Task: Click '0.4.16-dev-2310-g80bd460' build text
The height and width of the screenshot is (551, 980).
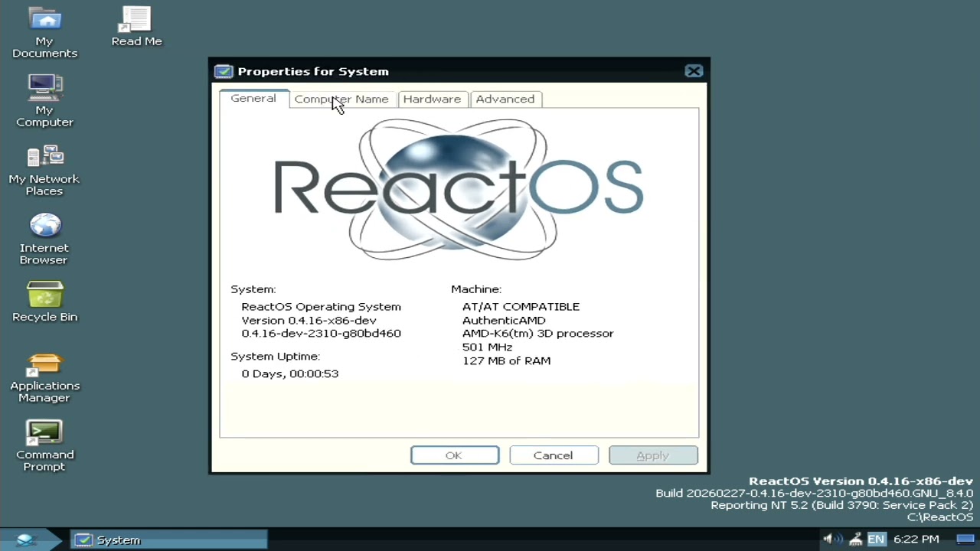Action: [x=321, y=333]
